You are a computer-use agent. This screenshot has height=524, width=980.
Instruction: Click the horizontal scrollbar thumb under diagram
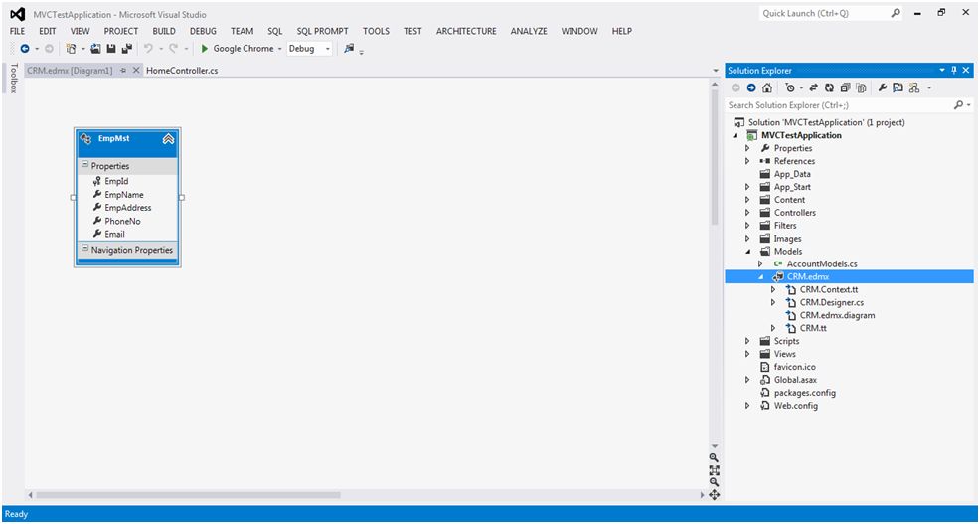pyautogui.click(x=188, y=495)
